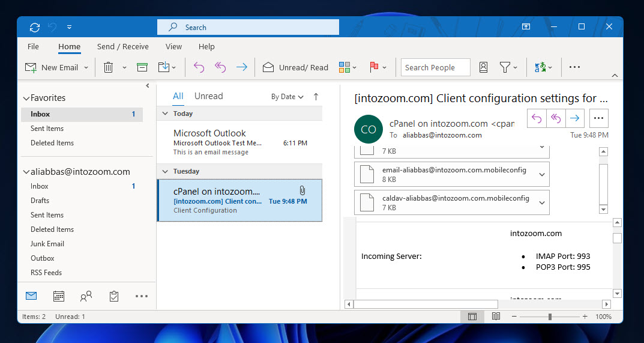Select Junk Email folder
The width and height of the screenshot is (644, 343).
coord(47,243)
